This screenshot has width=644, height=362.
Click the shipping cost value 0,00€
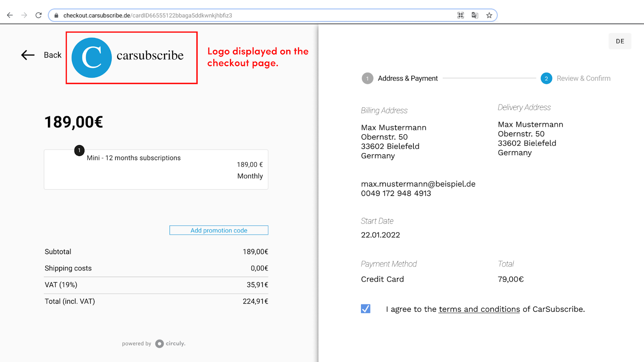pyautogui.click(x=260, y=268)
